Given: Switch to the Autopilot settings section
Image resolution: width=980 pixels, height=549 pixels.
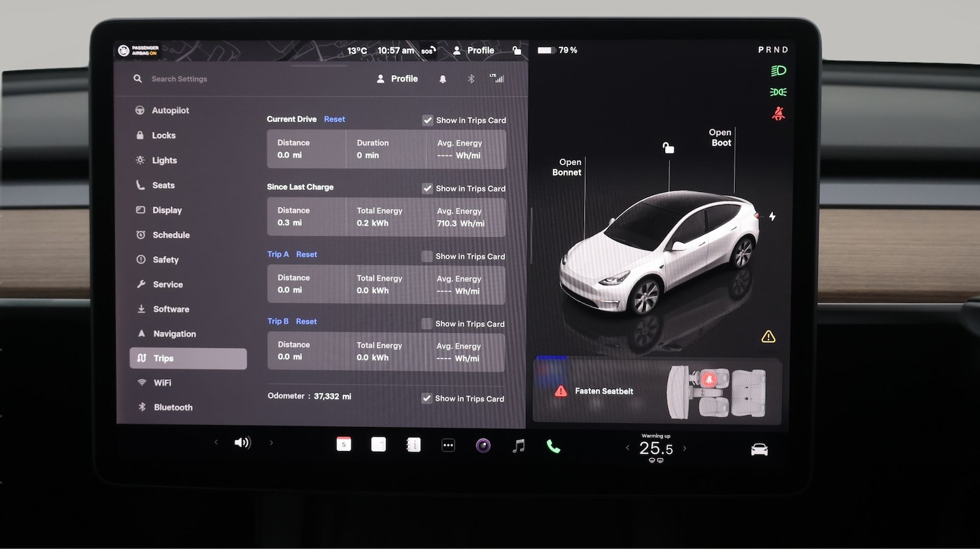Looking at the screenshot, I should coord(169,110).
